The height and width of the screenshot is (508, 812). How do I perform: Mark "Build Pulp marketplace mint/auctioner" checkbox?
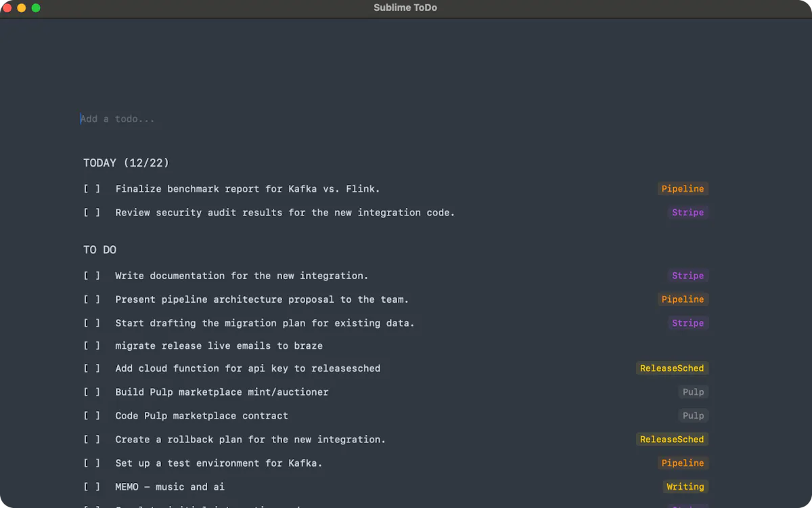[x=92, y=392]
